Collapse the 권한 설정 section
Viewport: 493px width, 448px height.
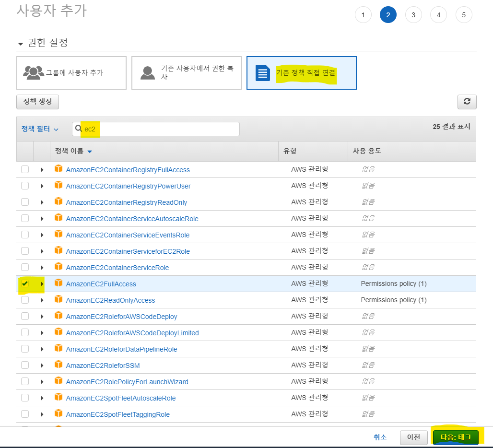point(21,44)
